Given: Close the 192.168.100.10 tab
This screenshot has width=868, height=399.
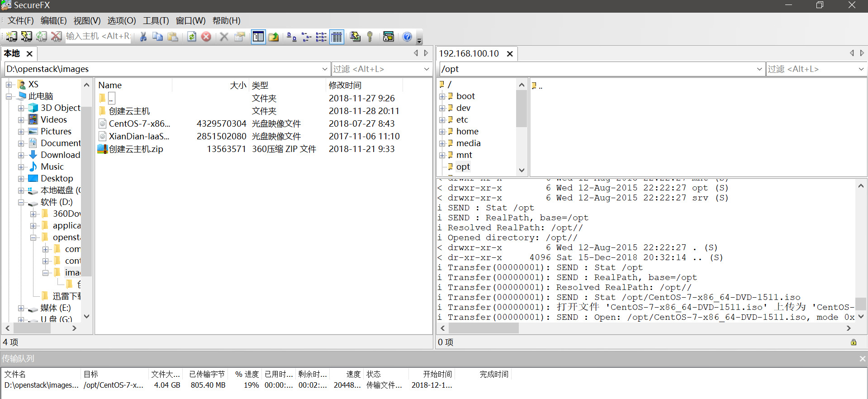Looking at the screenshot, I should [x=510, y=54].
